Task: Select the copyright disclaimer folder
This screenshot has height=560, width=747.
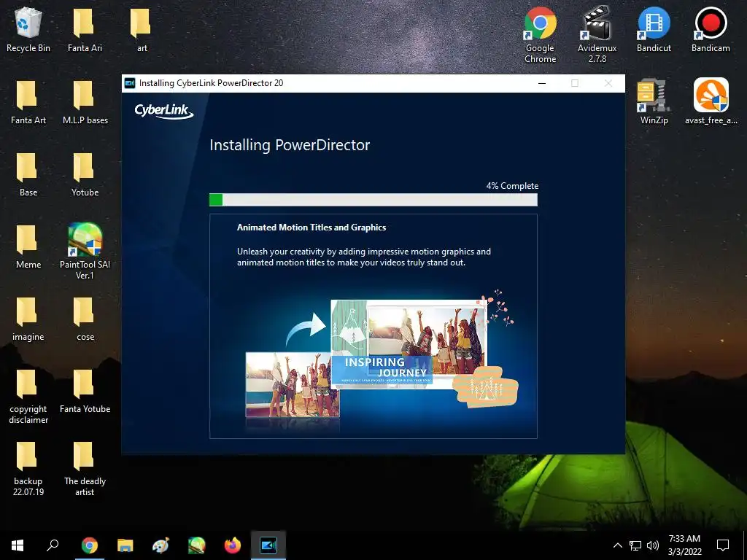Action: pos(28,396)
